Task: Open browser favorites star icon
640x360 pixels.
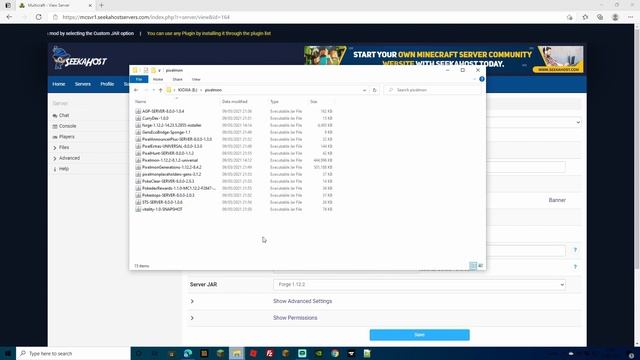Action: tap(585, 17)
